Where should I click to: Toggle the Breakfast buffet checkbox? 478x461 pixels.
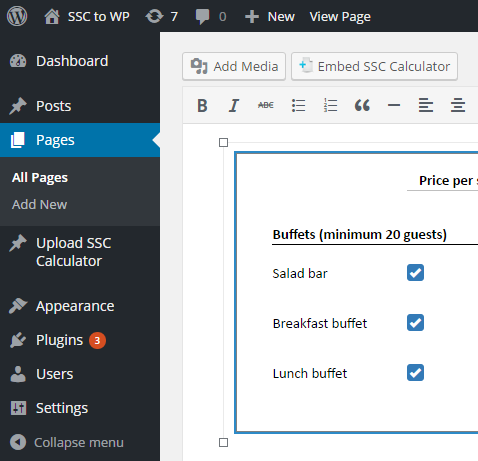tap(415, 323)
